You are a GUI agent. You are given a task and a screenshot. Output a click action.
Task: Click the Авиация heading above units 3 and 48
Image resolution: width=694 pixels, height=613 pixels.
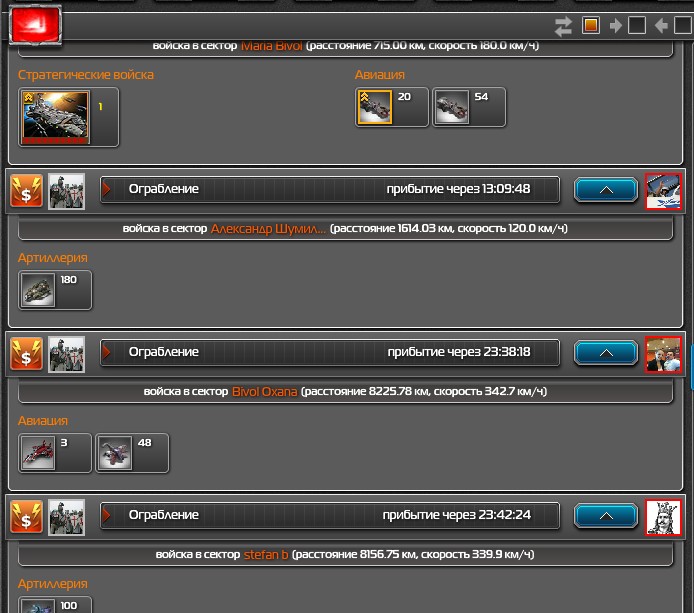tap(43, 421)
